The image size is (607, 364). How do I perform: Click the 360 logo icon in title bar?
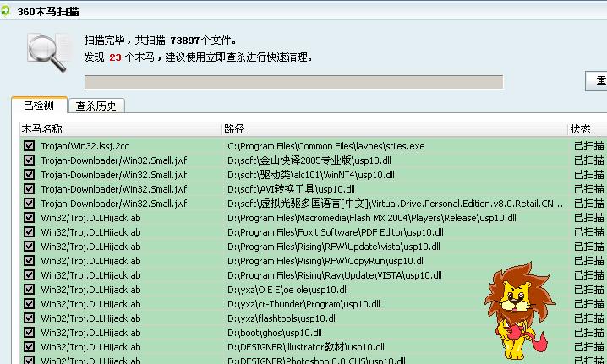coord(5,10)
